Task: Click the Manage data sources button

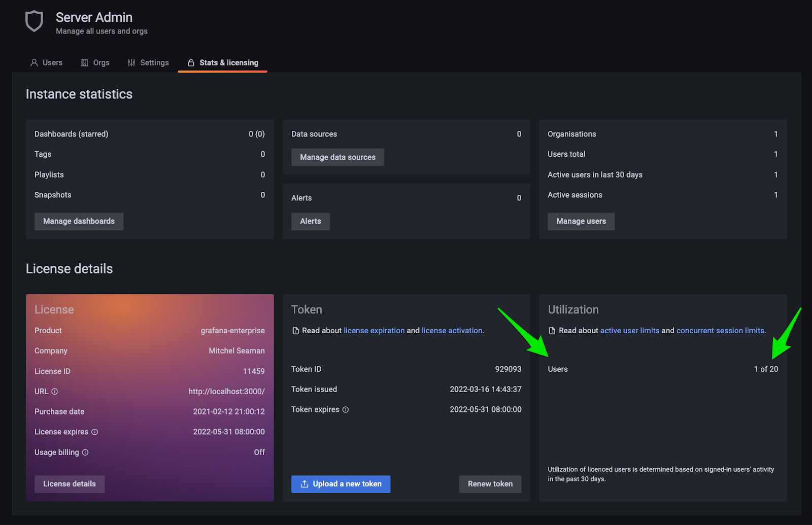Action: tap(337, 157)
